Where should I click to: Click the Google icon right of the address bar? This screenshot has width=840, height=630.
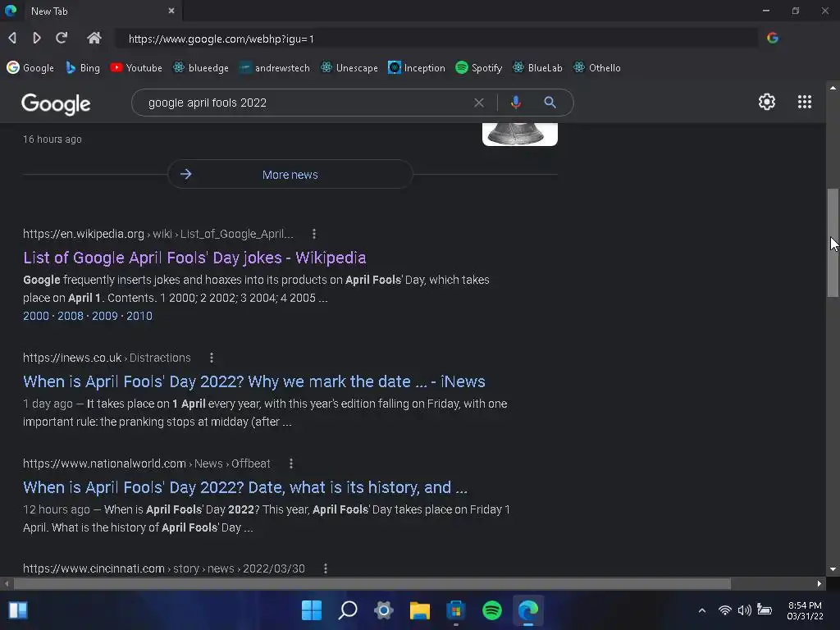click(773, 38)
